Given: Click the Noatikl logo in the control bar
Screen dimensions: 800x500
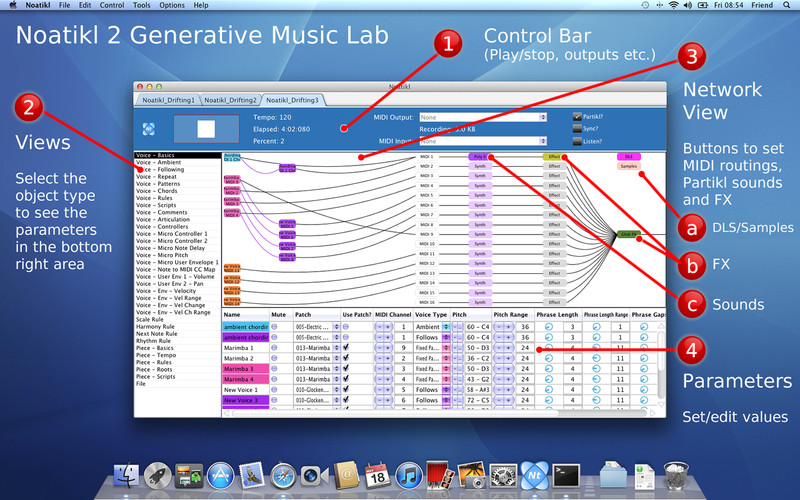Looking at the screenshot, I should 148,129.
